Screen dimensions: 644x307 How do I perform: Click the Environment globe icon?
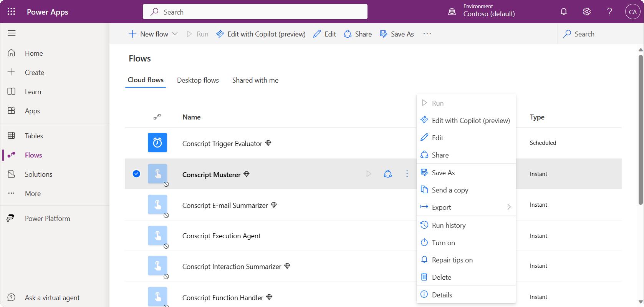pyautogui.click(x=452, y=12)
